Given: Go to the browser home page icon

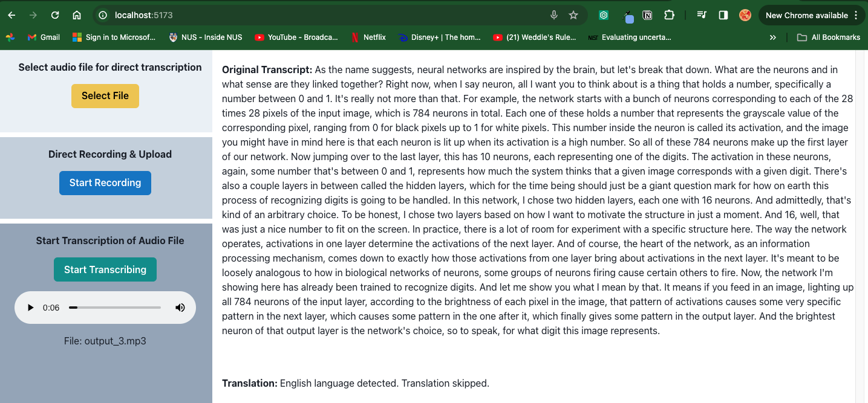Looking at the screenshot, I should [77, 15].
